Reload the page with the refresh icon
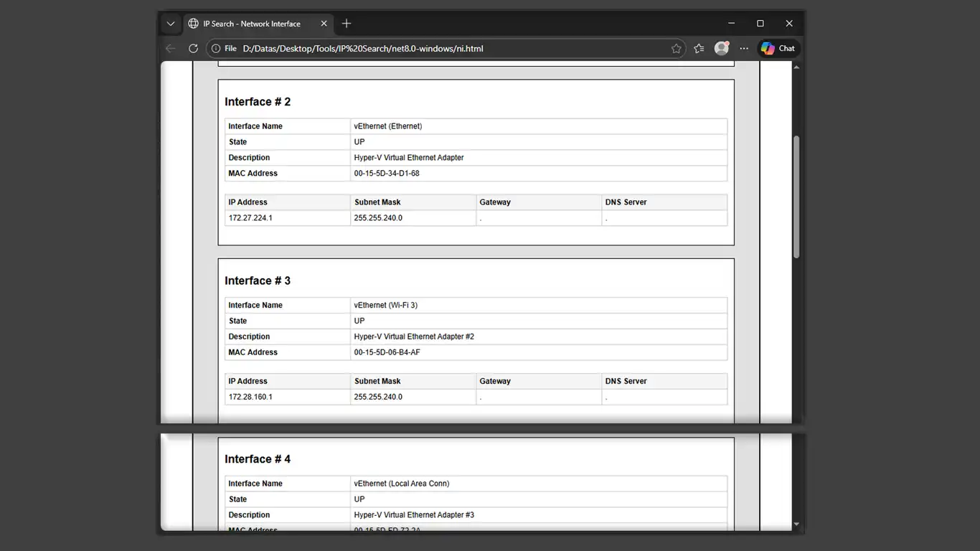The width and height of the screenshot is (980, 551). coord(193,49)
